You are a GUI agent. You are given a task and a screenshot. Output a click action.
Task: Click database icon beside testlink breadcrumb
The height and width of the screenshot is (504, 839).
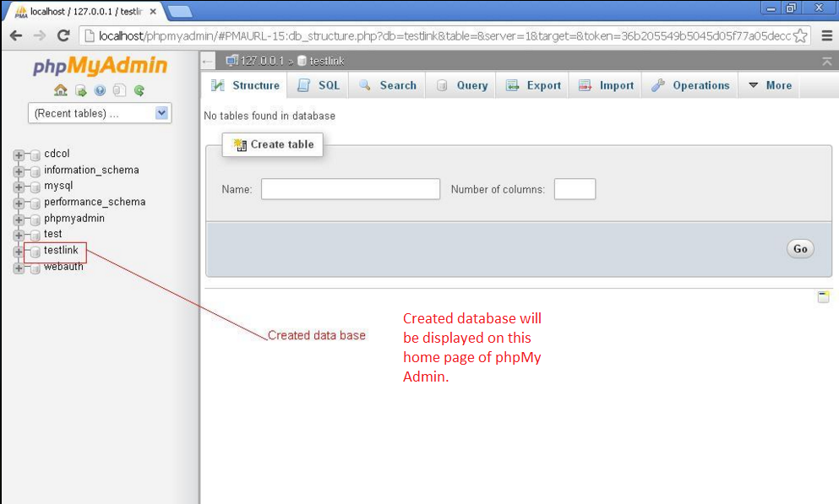click(x=302, y=61)
